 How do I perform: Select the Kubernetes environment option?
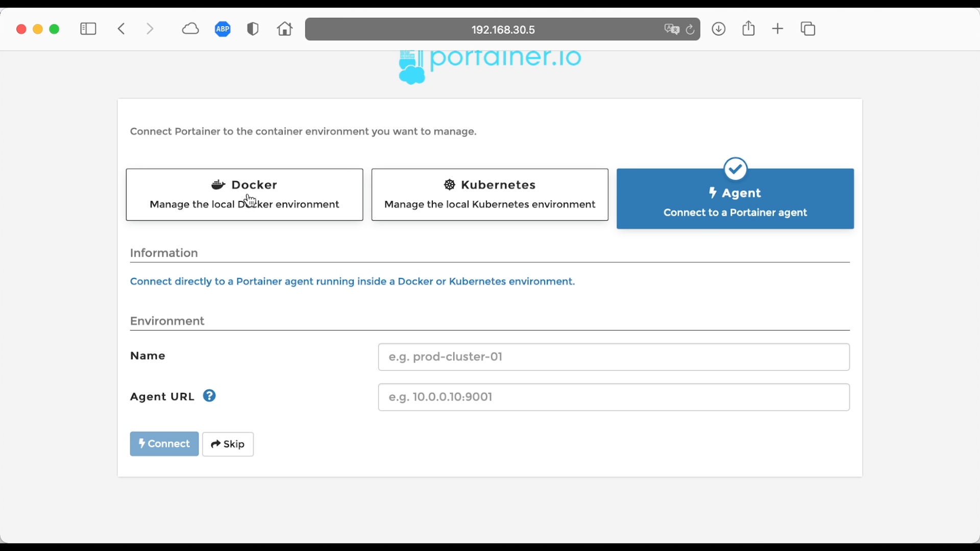tap(489, 194)
